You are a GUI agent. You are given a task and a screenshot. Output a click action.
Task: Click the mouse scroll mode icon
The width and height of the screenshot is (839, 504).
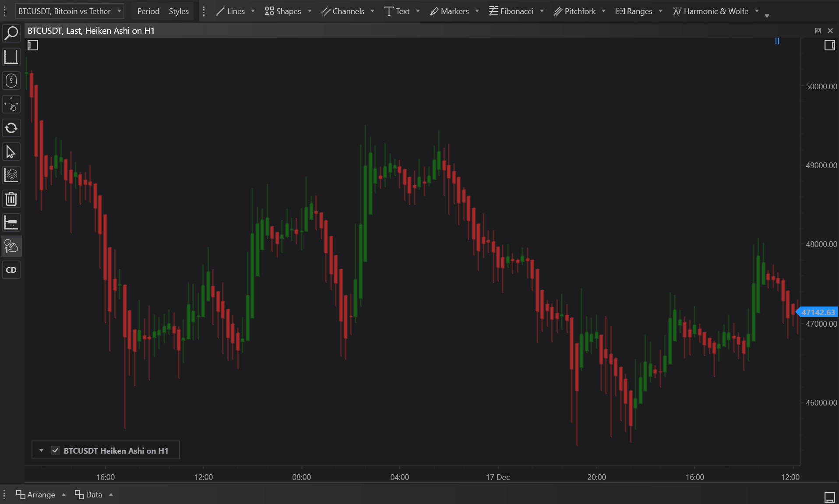coord(11,81)
